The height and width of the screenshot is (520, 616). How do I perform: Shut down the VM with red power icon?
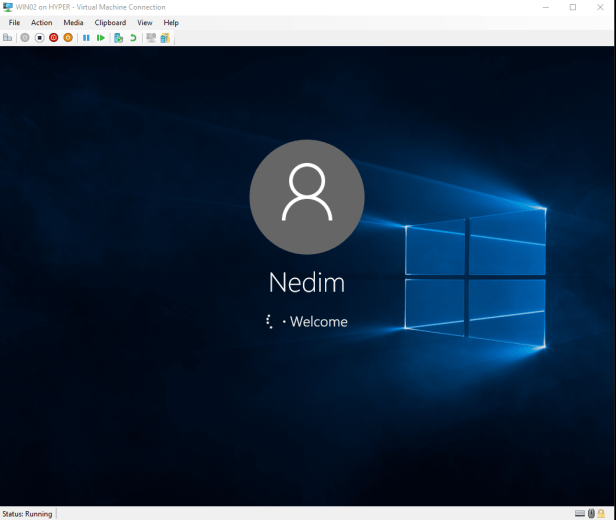(54, 38)
